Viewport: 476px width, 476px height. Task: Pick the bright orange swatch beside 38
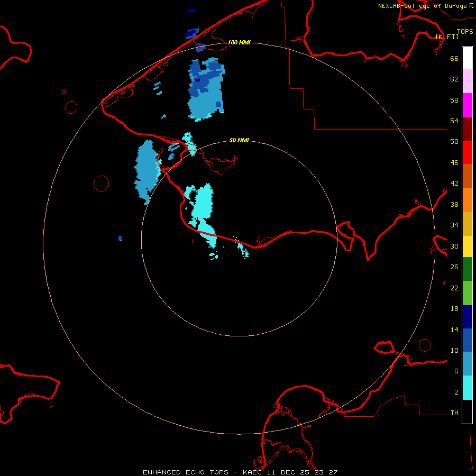pyautogui.click(x=467, y=200)
